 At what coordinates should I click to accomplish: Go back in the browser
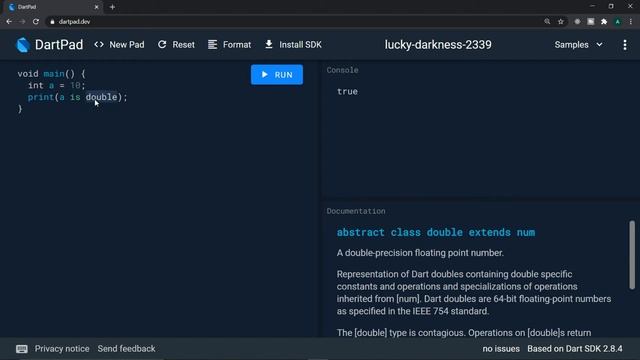point(9,22)
